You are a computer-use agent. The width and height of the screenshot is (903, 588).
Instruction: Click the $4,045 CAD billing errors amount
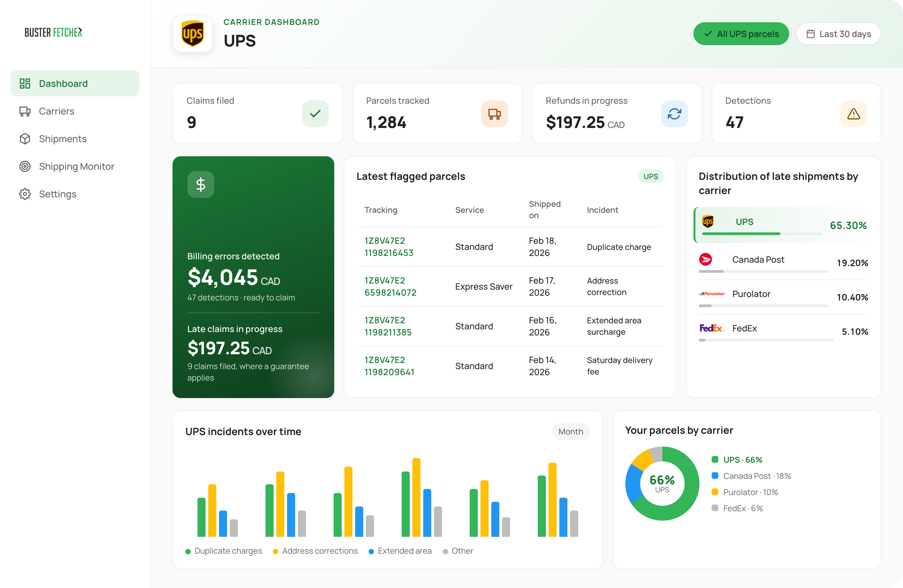click(x=234, y=277)
